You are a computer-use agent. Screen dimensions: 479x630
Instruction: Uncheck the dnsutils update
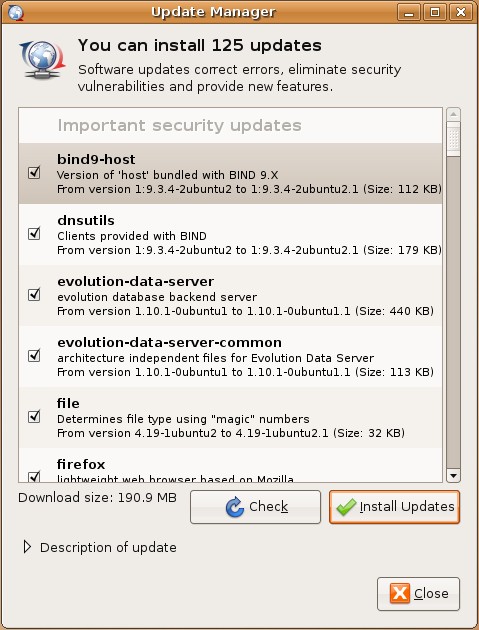click(34, 234)
